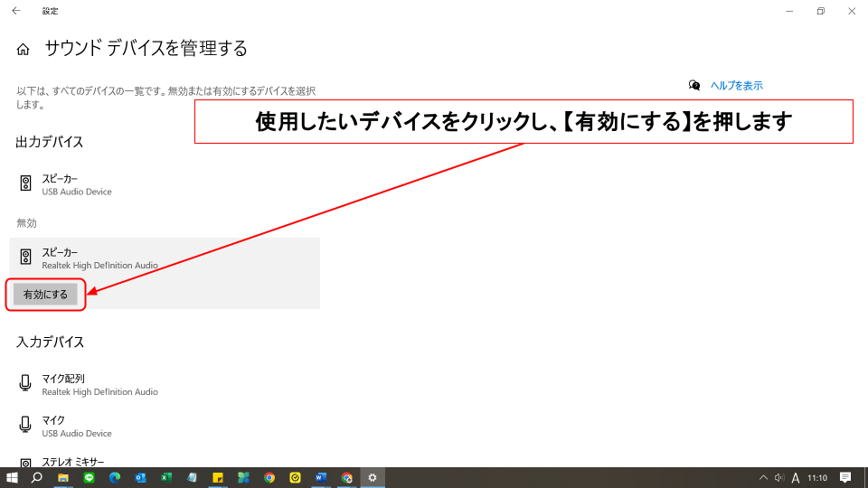Go back with the arrow in the title bar

pyautogui.click(x=15, y=11)
